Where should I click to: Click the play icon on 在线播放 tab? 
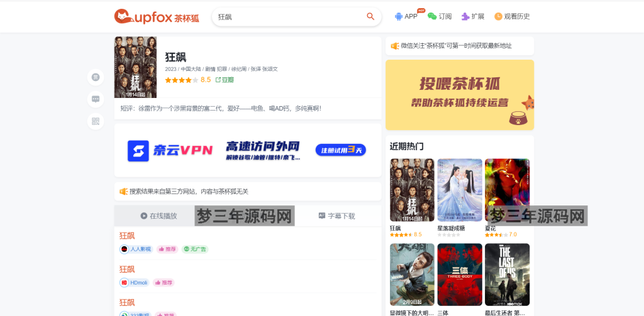click(x=144, y=216)
